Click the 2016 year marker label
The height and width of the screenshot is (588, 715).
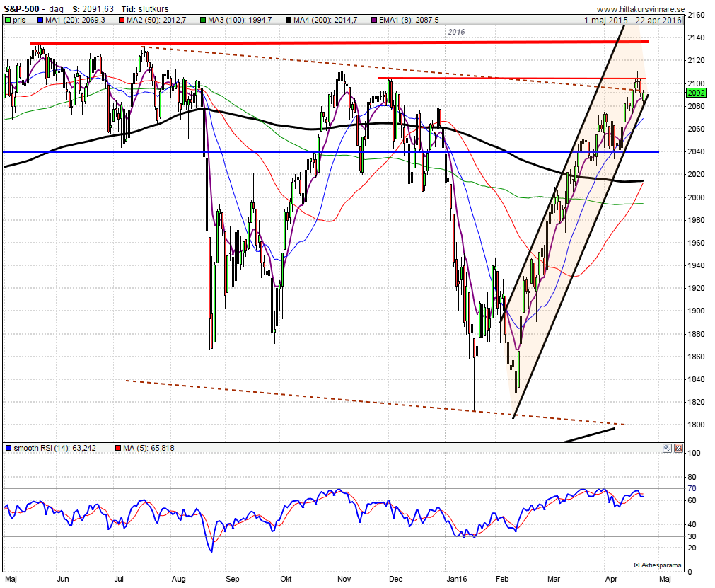[x=456, y=32]
